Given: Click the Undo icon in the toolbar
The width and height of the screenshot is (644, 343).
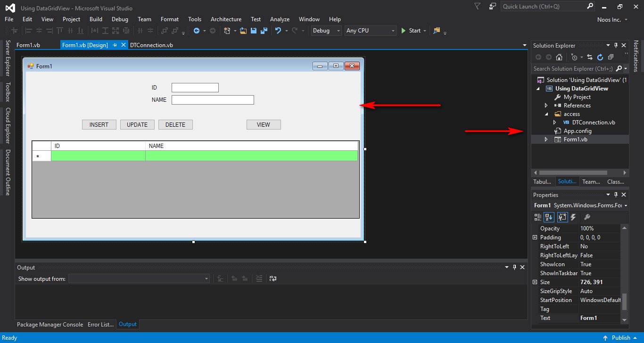Looking at the screenshot, I should tap(278, 31).
